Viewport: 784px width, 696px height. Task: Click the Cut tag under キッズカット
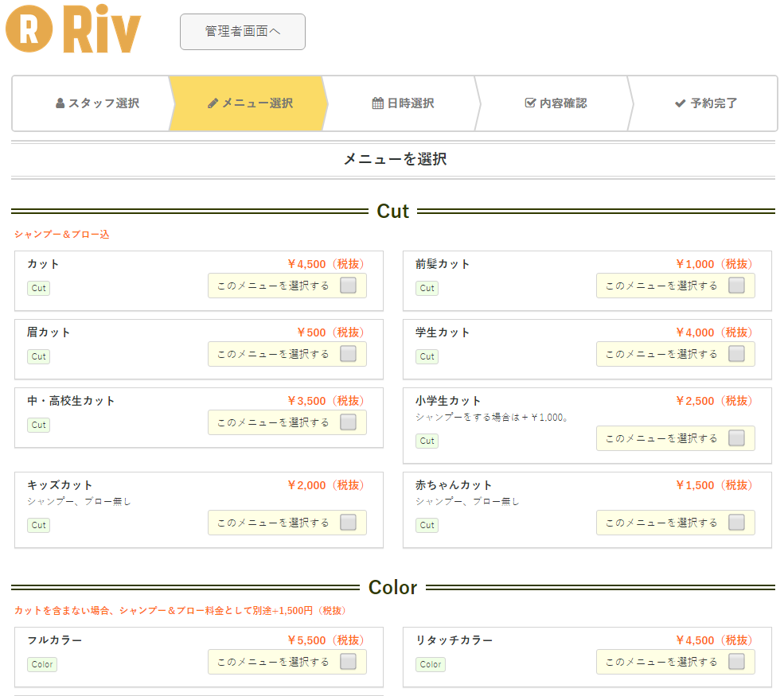point(38,526)
